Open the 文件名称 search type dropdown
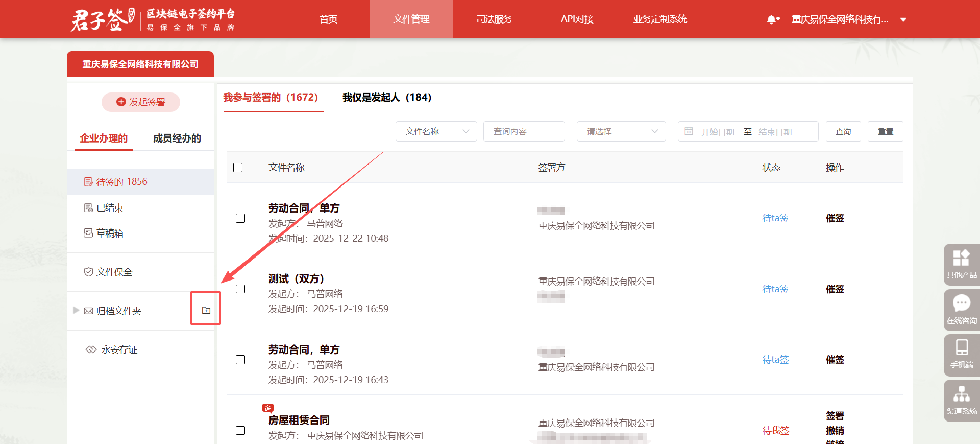Screen dimensions: 980x444 click(x=436, y=131)
